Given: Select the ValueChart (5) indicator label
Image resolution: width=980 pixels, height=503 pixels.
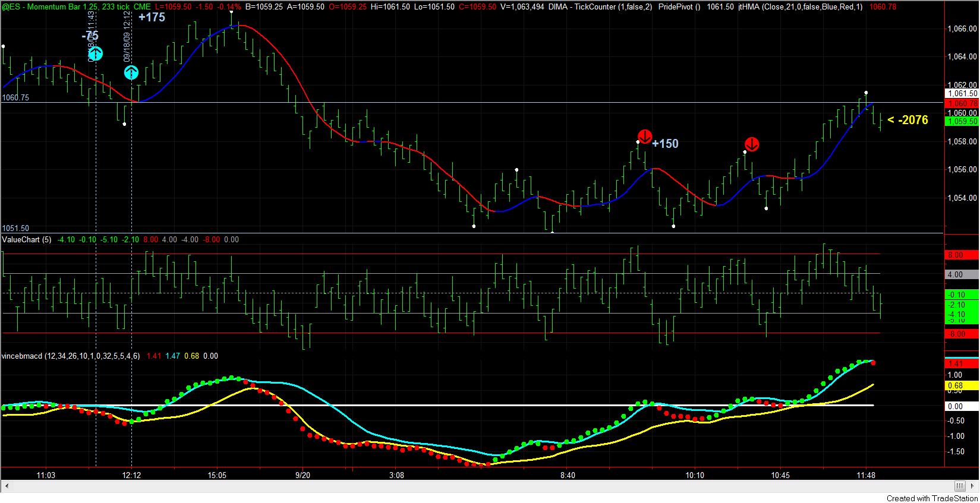Looking at the screenshot, I should [x=27, y=239].
